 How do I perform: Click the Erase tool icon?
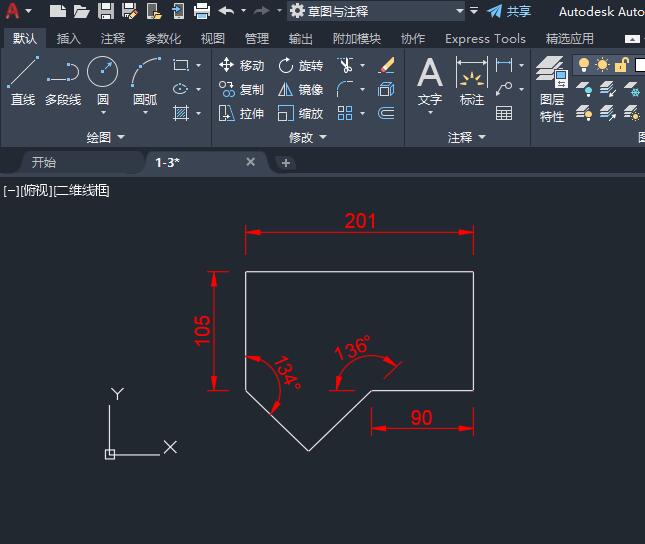point(386,65)
